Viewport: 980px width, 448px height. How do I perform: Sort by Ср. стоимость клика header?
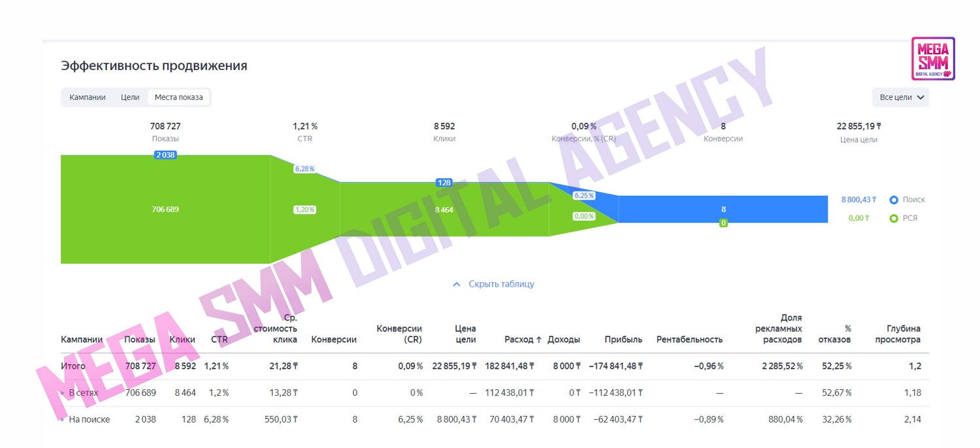pos(276,328)
